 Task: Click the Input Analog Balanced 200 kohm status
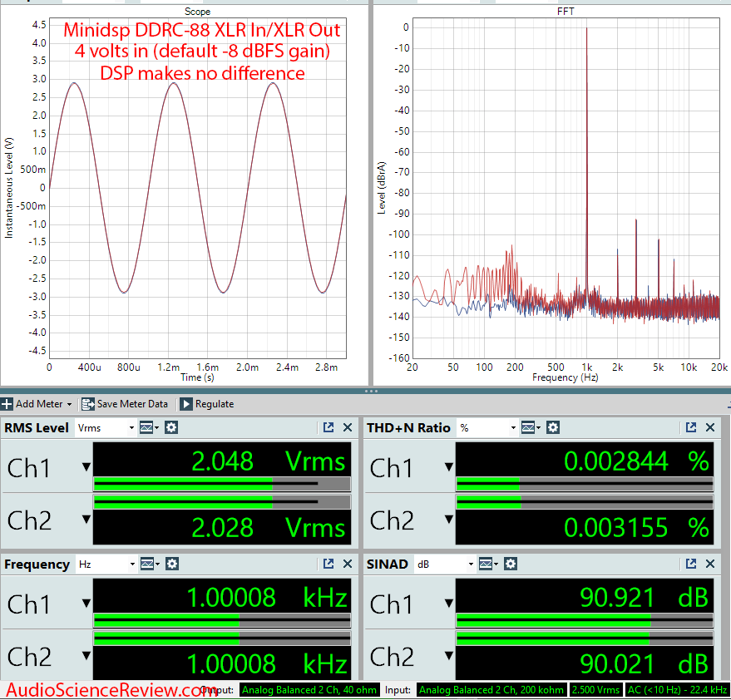[x=491, y=690]
